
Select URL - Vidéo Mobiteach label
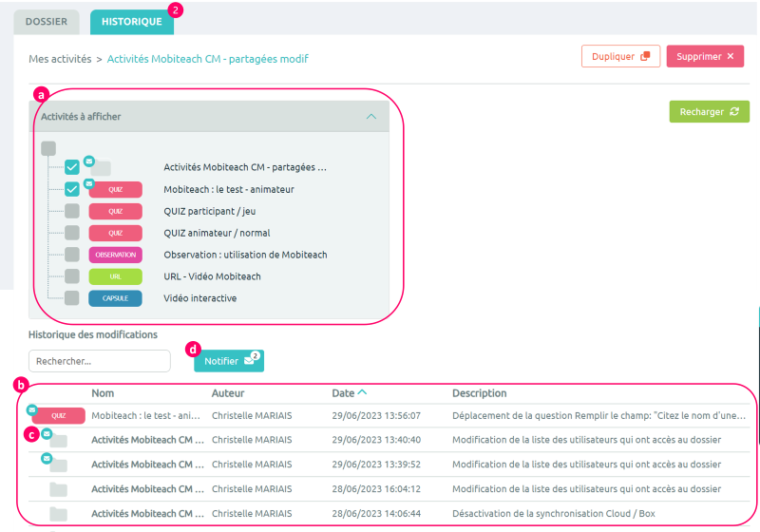coord(212,276)
